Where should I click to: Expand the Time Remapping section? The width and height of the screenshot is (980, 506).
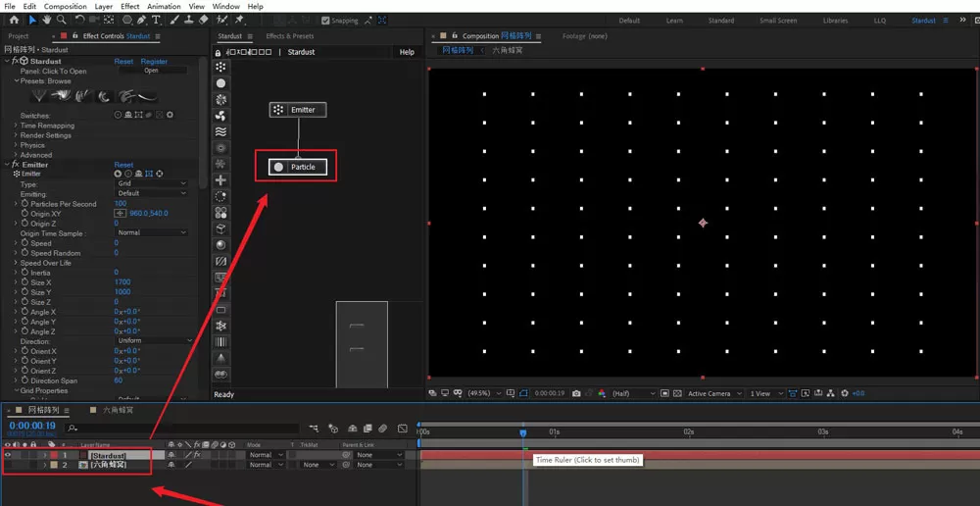(x=17, y=126)
